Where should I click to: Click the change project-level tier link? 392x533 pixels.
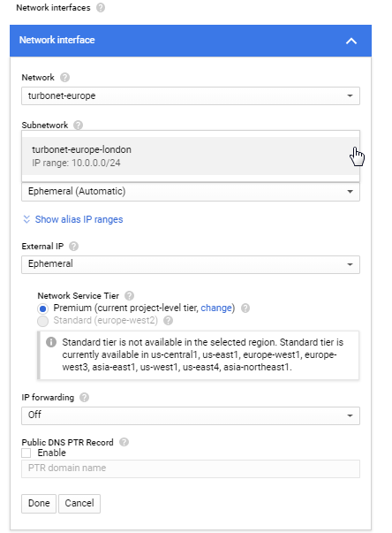point(216,308)
